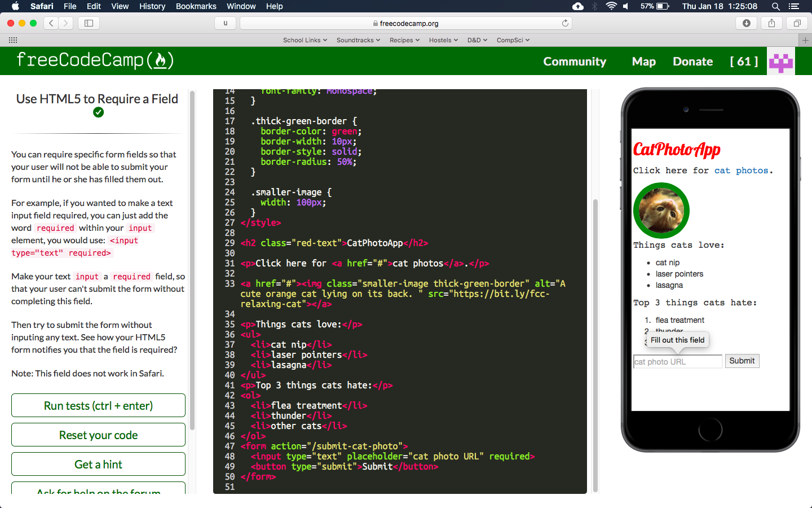This screenshot has width=812, height=508.
Task: Click the cat photo URL input field
Action: 677,361
